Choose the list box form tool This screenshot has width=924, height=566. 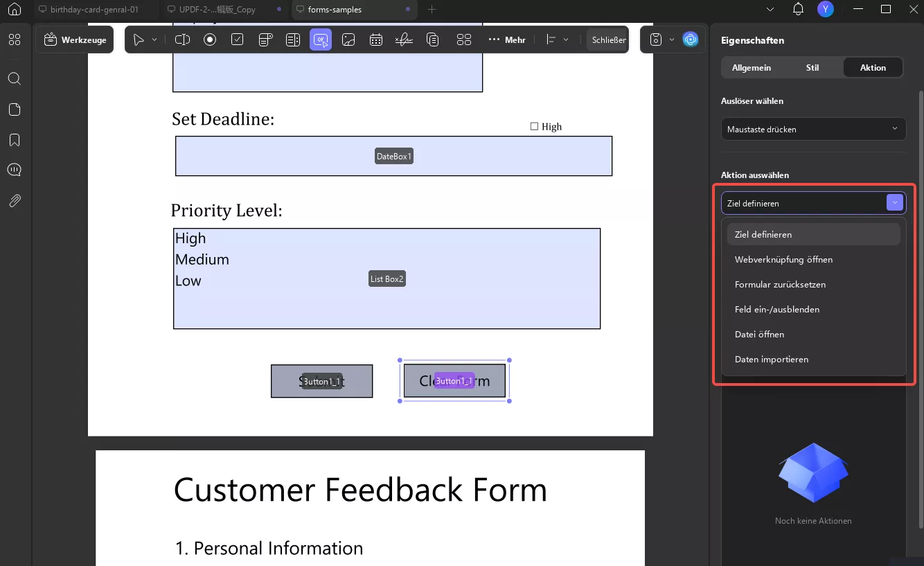(x=293, y=39)
